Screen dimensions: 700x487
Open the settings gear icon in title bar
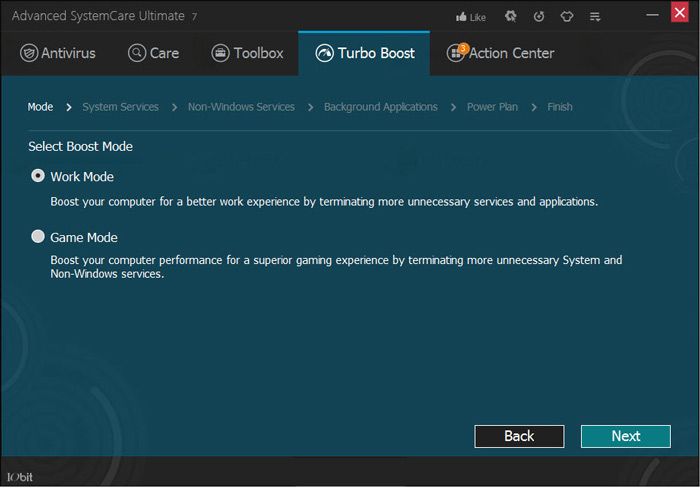(x=510, y=17)
